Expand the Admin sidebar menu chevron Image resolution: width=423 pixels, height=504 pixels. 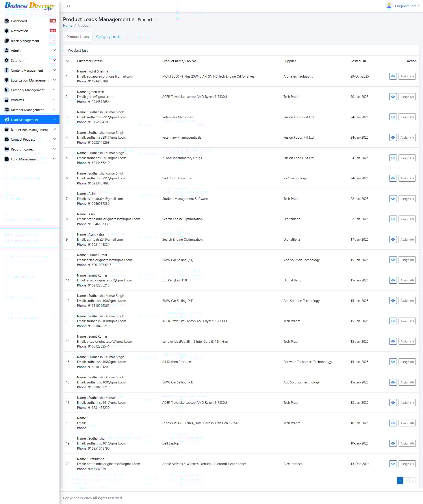pos(54,50)
